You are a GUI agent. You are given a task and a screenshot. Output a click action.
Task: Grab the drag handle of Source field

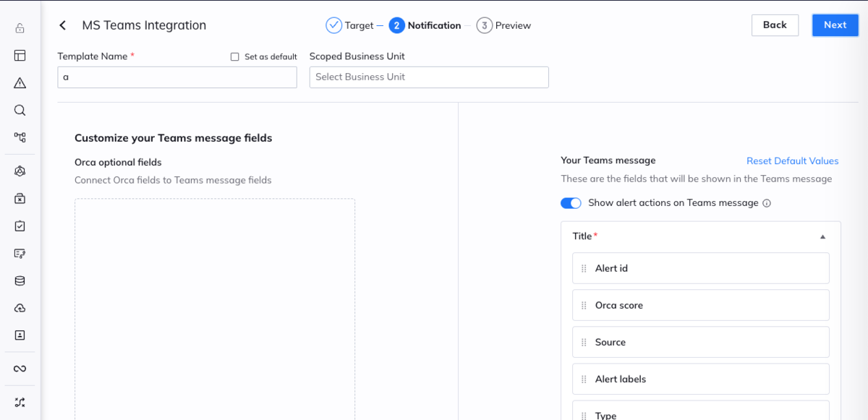(x=584, y=342)
